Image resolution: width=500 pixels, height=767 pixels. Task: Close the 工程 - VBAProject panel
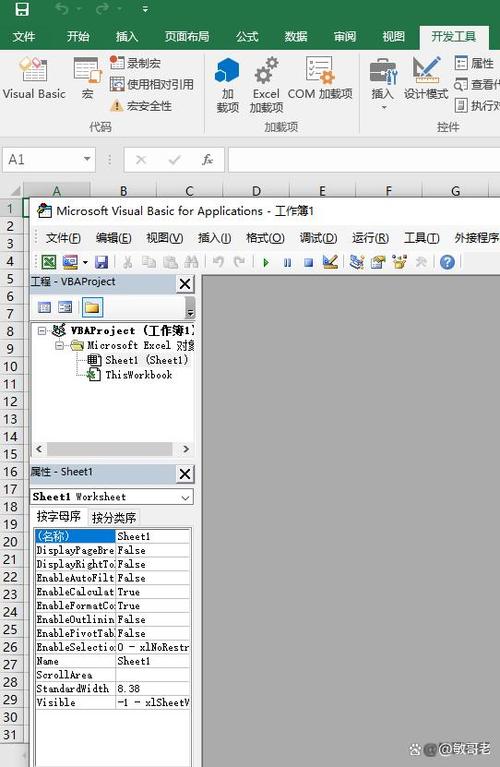click(x=185, y=284)
